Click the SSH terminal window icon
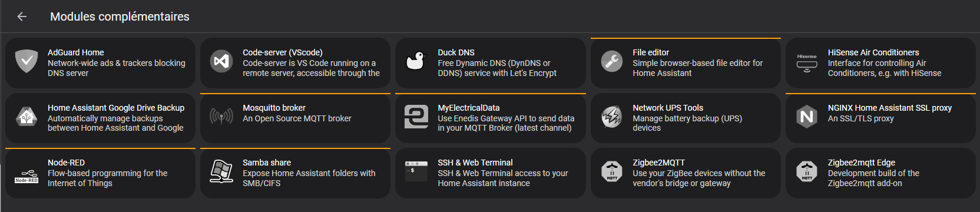 click(416, 171)
